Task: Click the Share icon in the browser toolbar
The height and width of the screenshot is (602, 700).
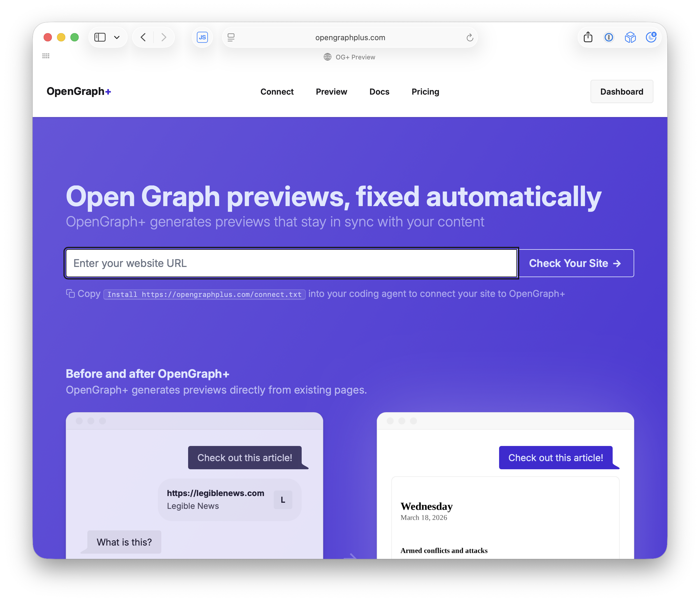Action: (x=588, y=37)
